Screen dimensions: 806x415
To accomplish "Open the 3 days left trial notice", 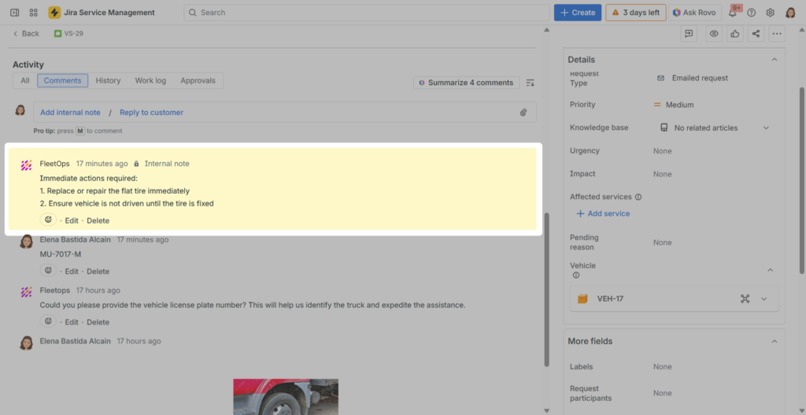I will tap(635, 12).
